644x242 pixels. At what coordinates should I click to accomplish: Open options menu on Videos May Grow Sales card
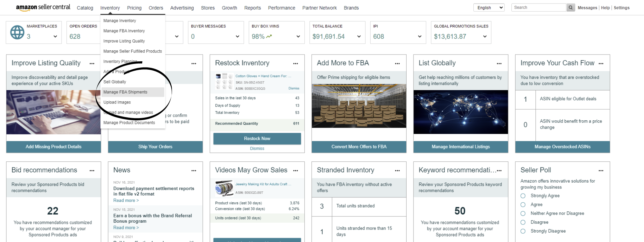tap(296, 171)
